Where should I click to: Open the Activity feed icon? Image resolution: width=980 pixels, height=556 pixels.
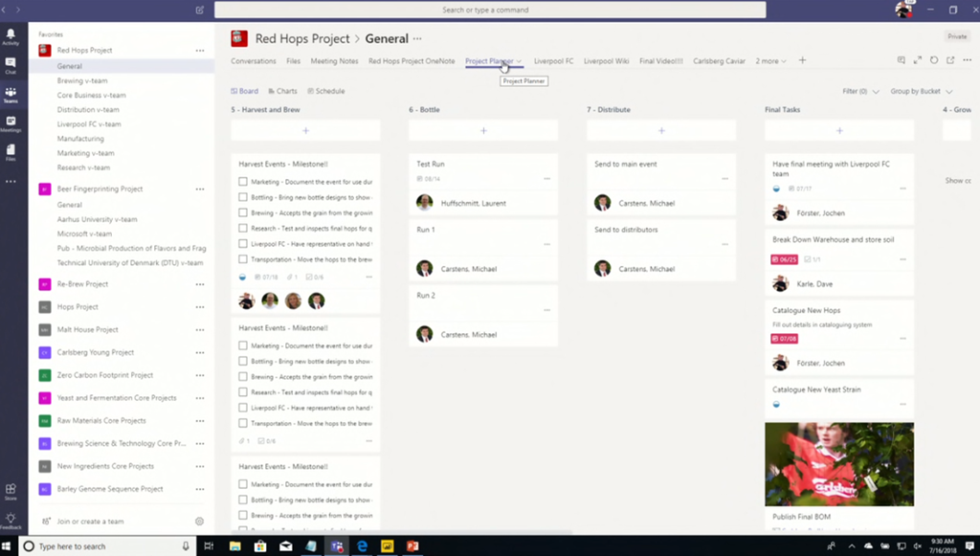pyautogui.click(x=11, y=36)
